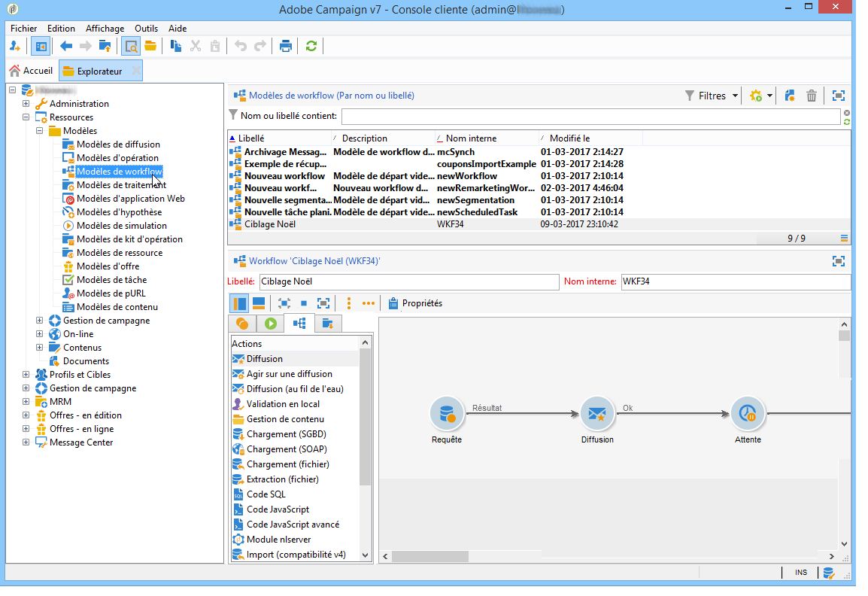
Task: Click the forward navigation arrow in toolbar
Action: (85, 46)
